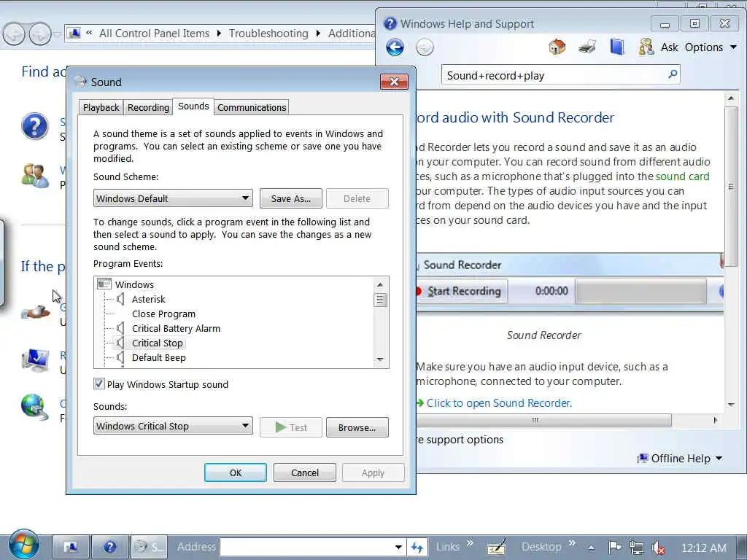The width and height of the screenshot is (747, 560).
Task: Click the globe network troubleshooter icon
Action: [x=35, y=408]
